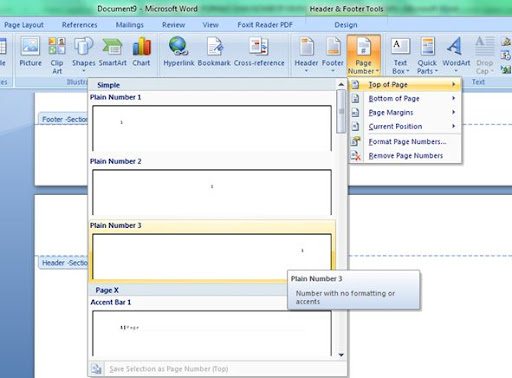512x378 pixels.
Task: Click the Header -Section label
Action: (64, 263)
